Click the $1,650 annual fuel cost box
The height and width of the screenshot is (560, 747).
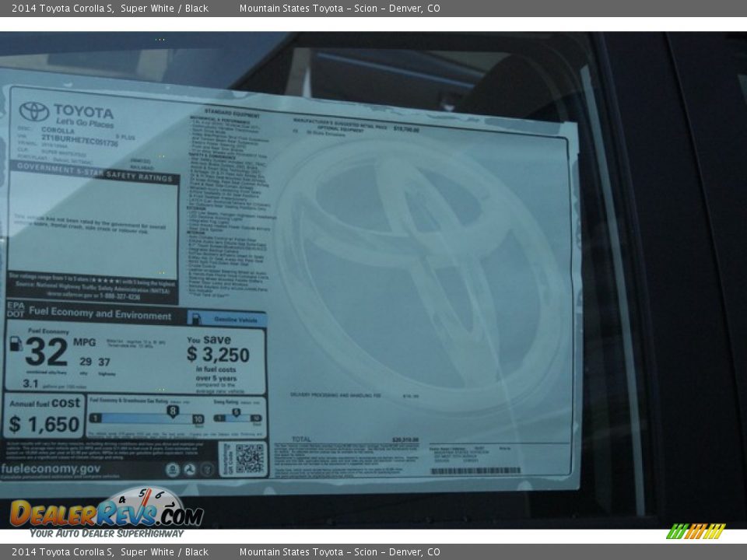coord(44,415)
